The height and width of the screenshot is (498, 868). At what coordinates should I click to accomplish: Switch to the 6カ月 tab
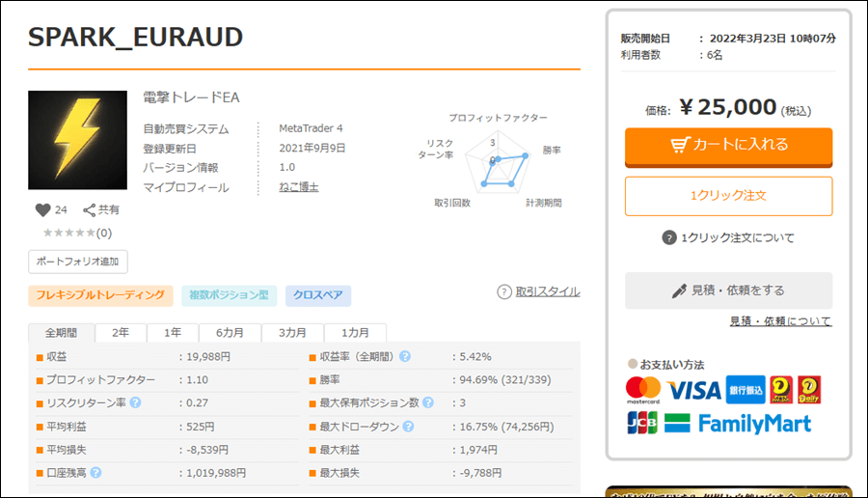pos(229,332)
